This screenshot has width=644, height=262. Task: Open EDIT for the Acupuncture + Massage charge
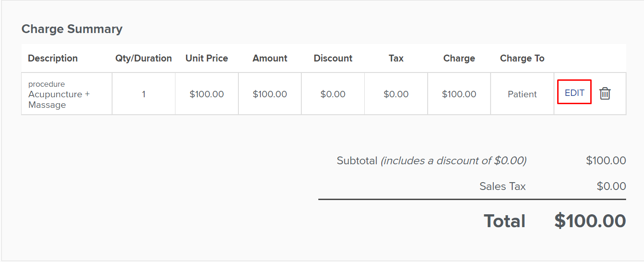(574, 93)
